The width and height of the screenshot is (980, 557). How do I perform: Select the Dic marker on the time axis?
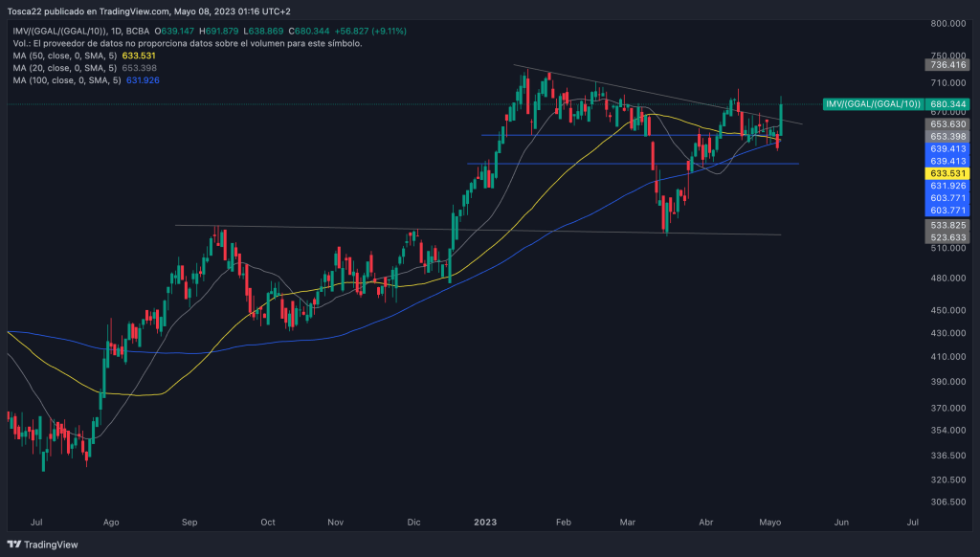(x=413, y=523)
